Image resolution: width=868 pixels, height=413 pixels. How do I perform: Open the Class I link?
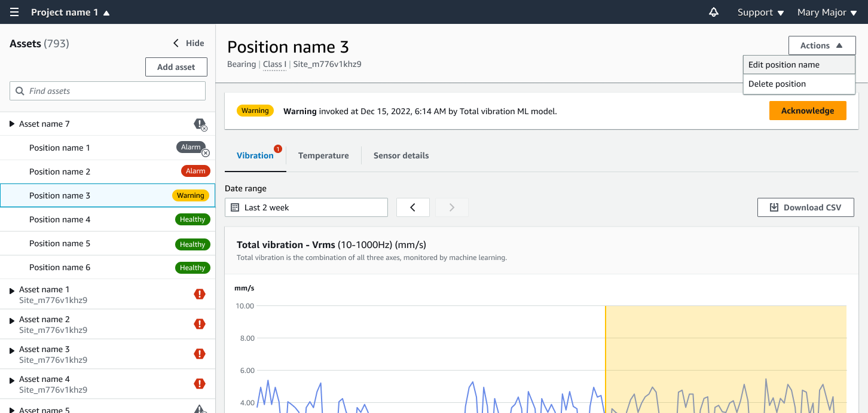click(274, 64)
